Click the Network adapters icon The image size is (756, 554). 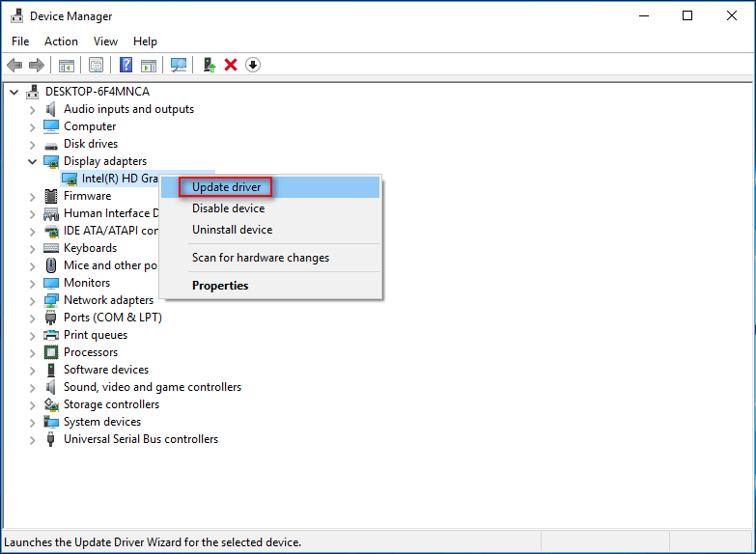tap(51, 300)
